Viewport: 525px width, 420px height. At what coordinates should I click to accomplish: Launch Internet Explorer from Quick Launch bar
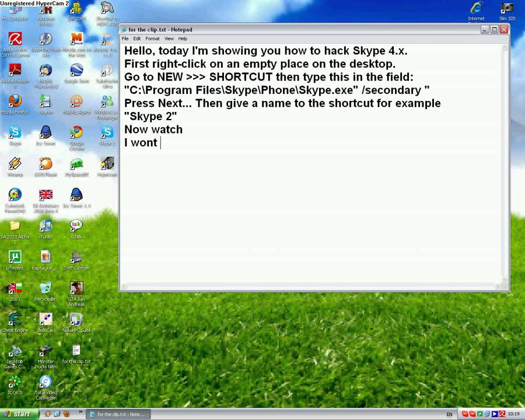pyautogui.click(x=57, y=414)
